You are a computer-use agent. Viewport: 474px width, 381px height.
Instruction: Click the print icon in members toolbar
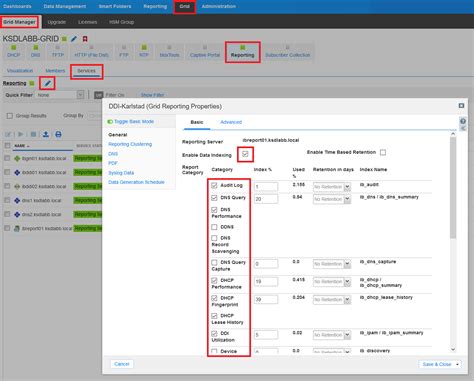[58, 134]
